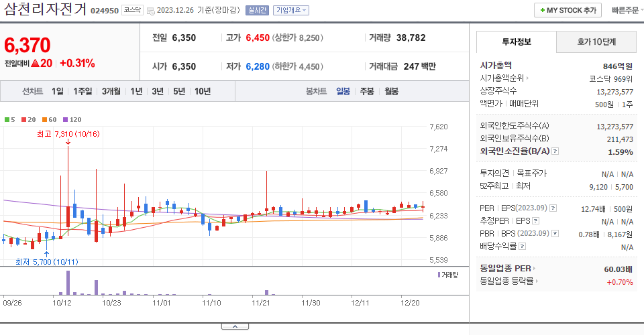
Task: Click the help icon next to 배당수익률
Action: click(x=522, y=247)
